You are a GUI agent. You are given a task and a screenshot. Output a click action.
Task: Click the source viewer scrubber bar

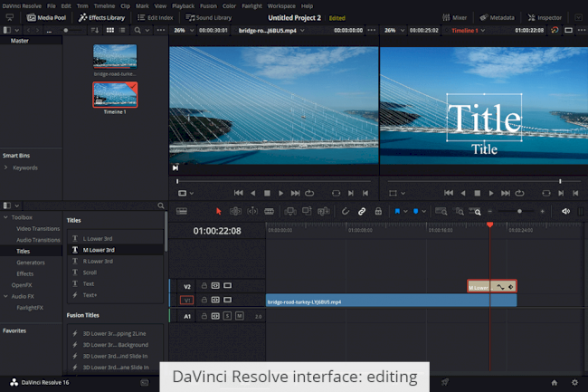[274, 181]
